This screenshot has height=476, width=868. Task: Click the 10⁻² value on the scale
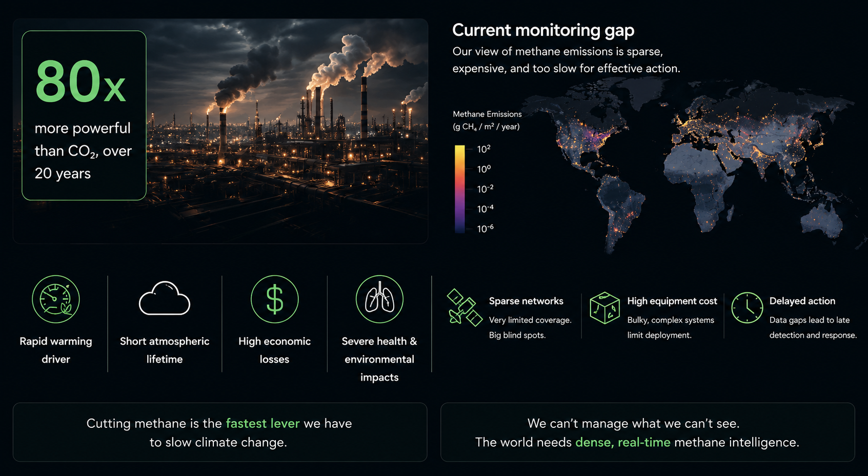tap(485, 189)
